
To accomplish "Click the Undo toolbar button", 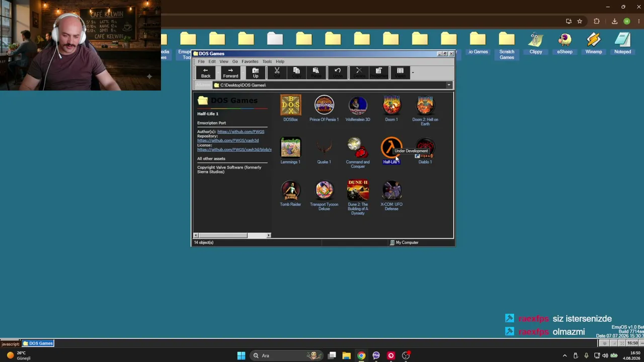I will [x=338, y=72].
